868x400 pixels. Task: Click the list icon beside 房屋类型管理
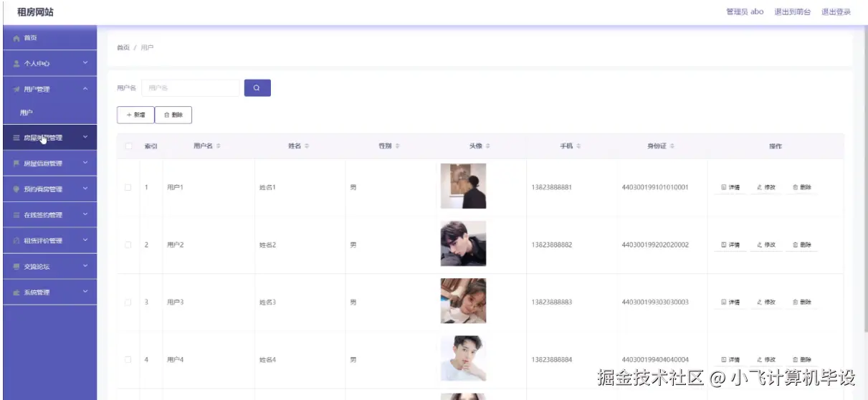(x=16, y=138)
